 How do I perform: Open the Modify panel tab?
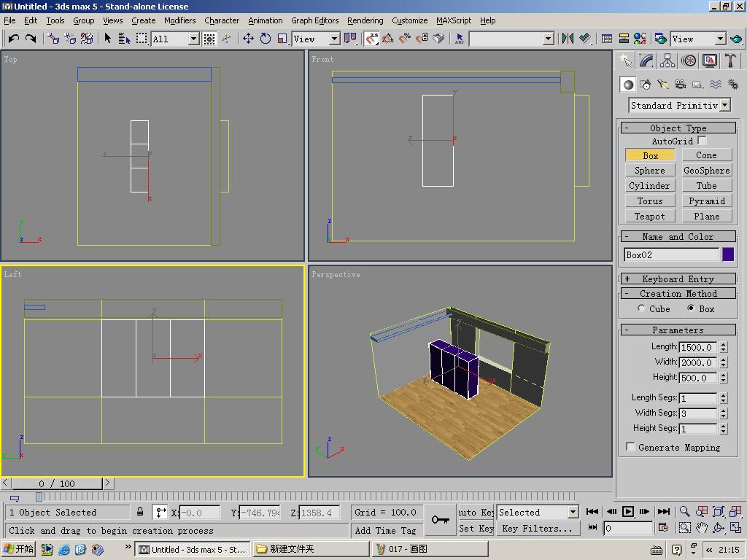[x=646, y=61]
